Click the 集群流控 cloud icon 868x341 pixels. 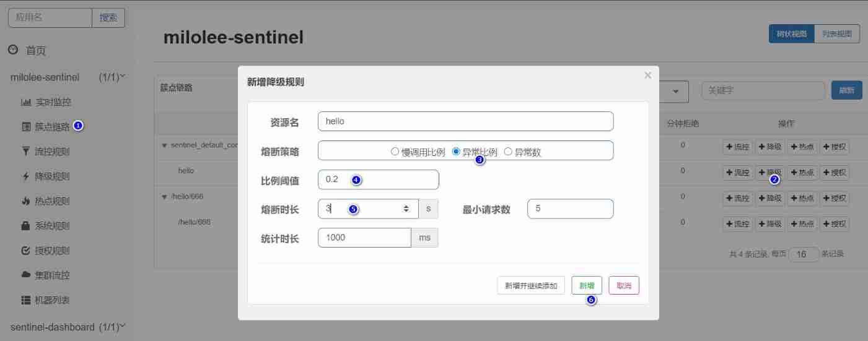pos(26,275)
